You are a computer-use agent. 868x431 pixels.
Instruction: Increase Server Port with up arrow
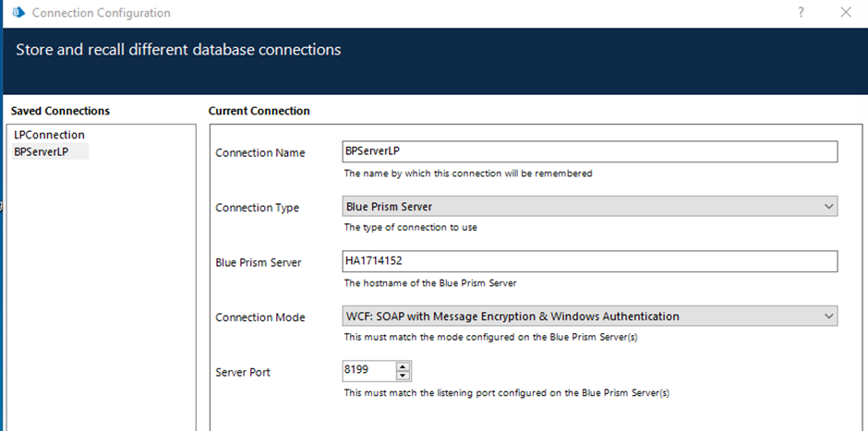coord(404,366)
